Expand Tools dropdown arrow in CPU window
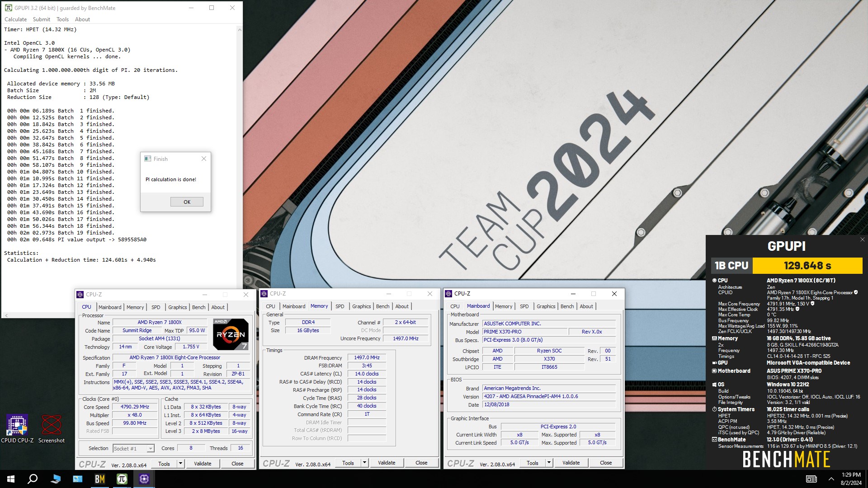This screenshot has height=488, width=868. tap(180, 464)
